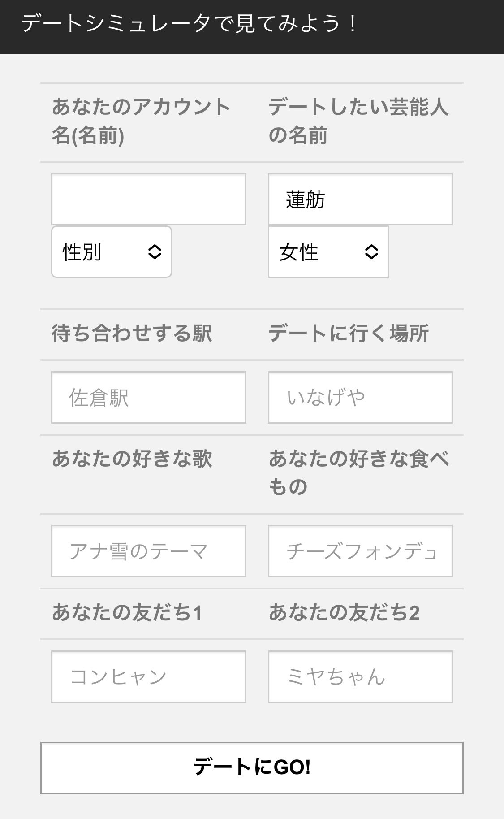Click the favorite song field アナ雪のテーマ
Viewport: 504px width, 819px height.
[148, 551]
